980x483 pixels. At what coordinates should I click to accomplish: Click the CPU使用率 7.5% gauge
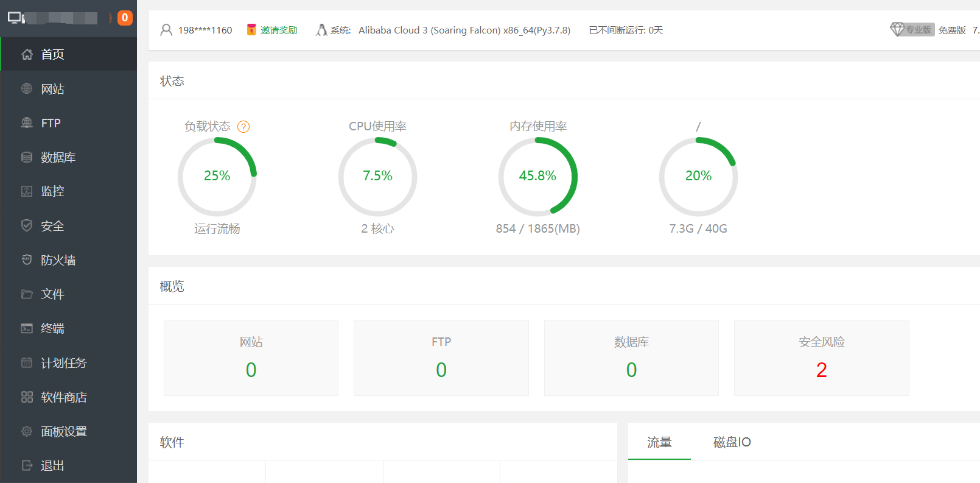377,177
